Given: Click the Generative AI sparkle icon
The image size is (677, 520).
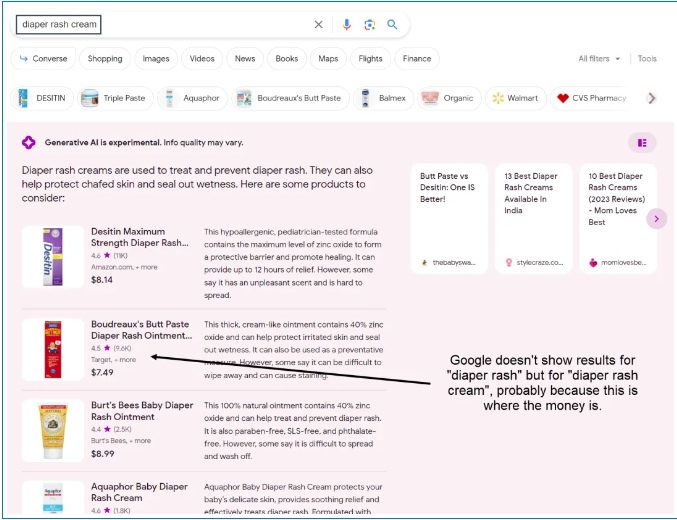Looking at the screenshot, I should [28, 143].
